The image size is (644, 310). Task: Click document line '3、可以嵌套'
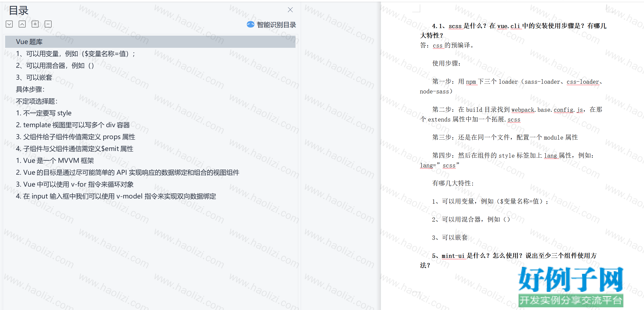pos(450,238)
